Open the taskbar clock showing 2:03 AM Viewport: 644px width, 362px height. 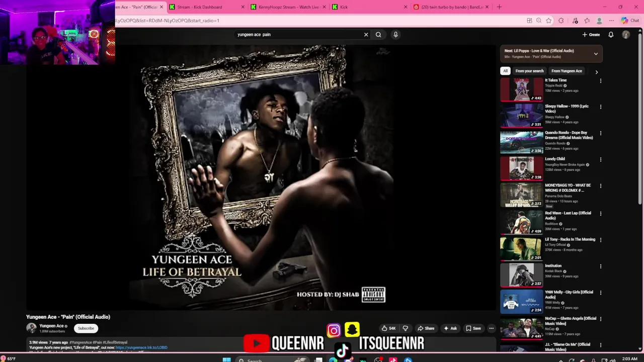click(629, 358)
